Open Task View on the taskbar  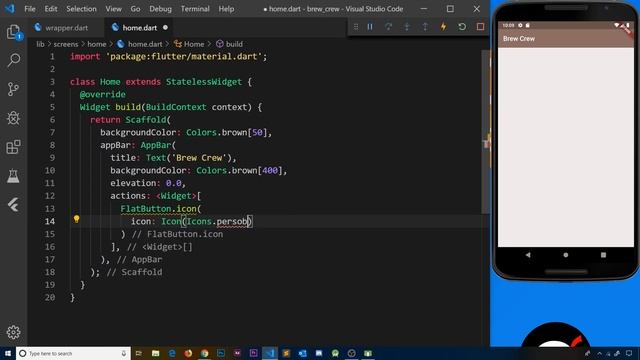(x=139, y=353)
